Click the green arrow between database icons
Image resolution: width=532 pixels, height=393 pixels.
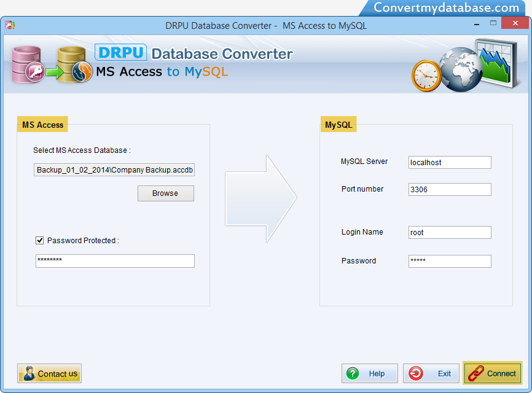pos(55,72)
